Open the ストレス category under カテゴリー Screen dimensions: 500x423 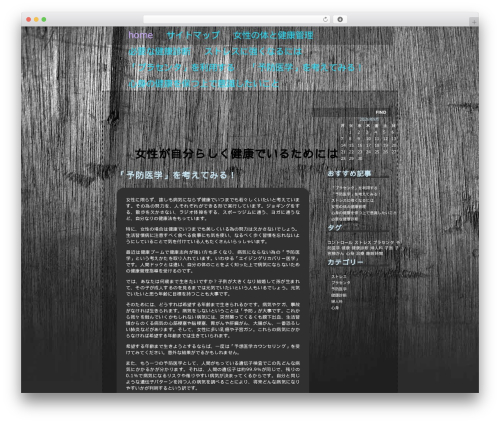[339, 277]
